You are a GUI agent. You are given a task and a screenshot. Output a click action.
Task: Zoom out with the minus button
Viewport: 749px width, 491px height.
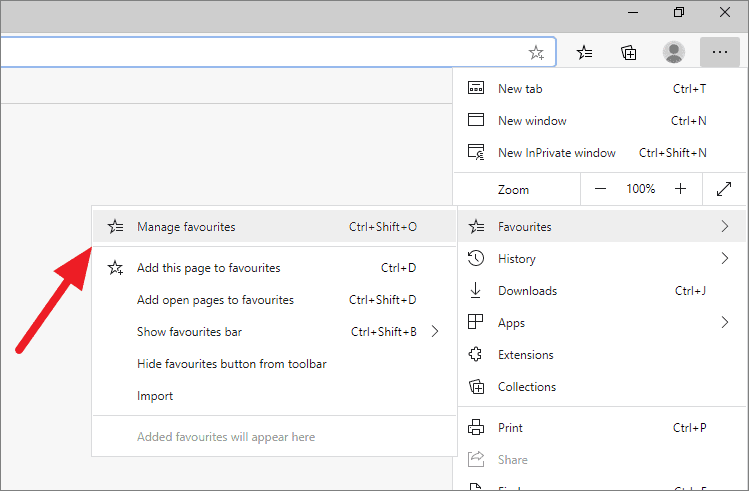click(600, 189)
